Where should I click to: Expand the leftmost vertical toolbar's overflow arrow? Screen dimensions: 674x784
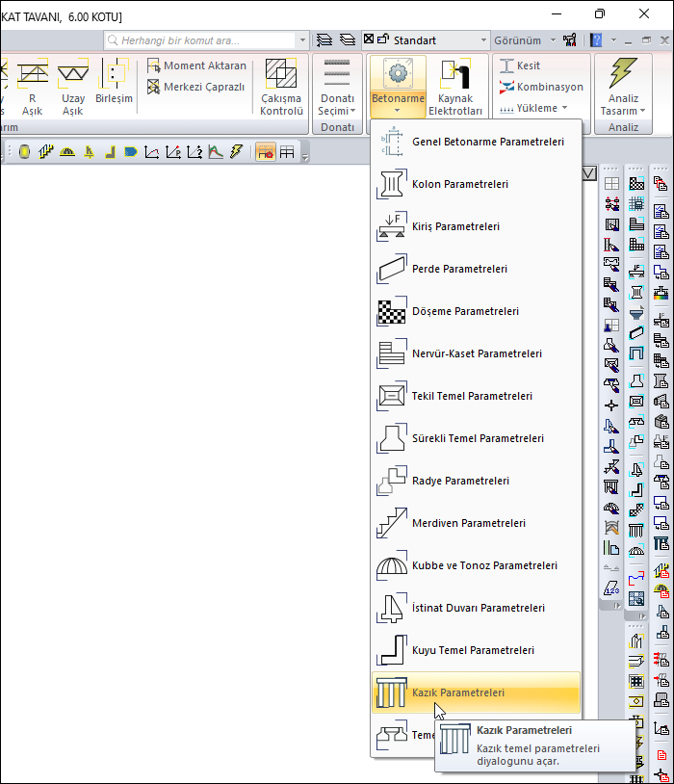point(617,606)
